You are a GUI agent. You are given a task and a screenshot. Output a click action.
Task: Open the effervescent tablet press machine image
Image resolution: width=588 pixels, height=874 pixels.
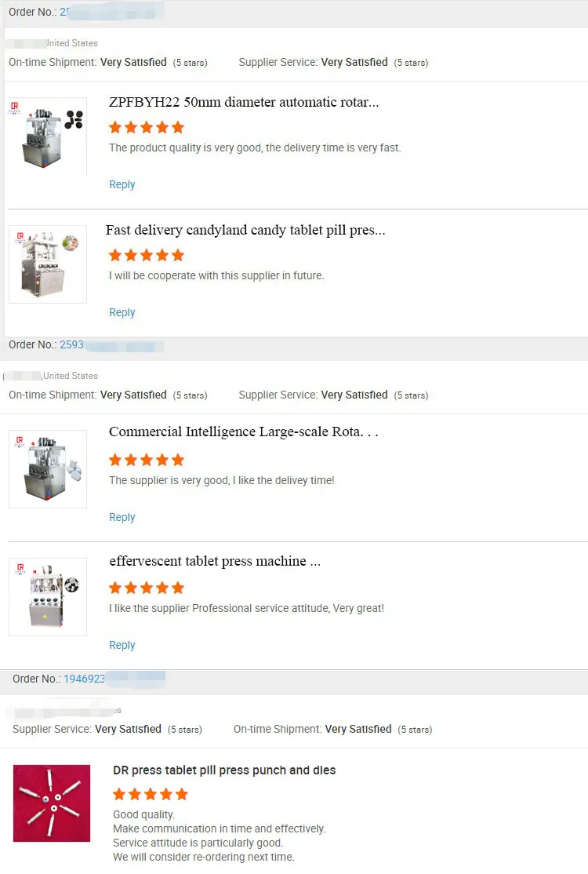(48, 596)
